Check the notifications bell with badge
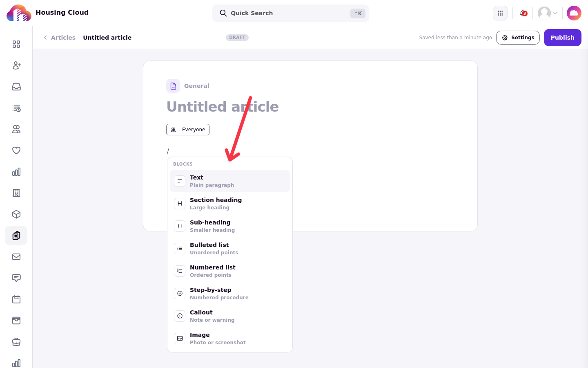Screen dimensions: 588x368 523,13
